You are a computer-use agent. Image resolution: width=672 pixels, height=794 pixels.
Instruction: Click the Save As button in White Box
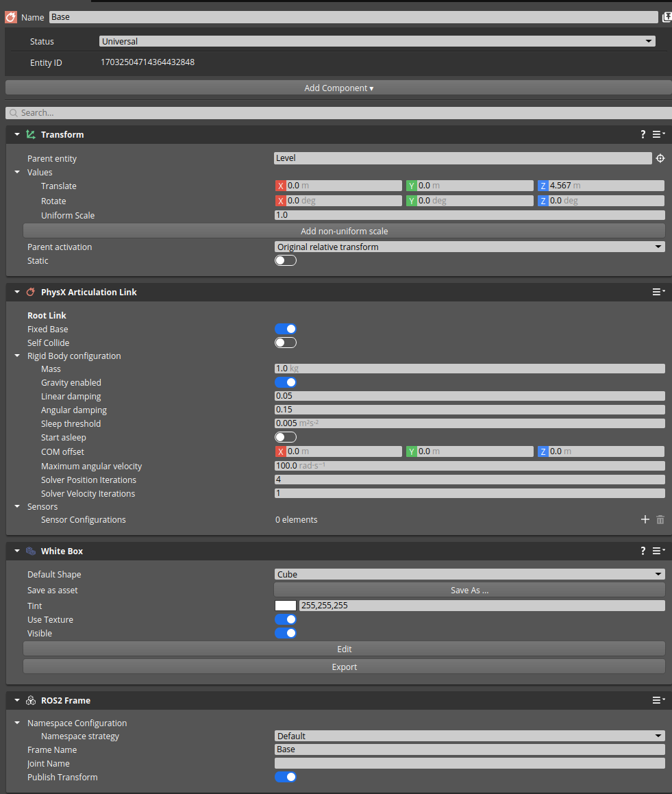469,589
